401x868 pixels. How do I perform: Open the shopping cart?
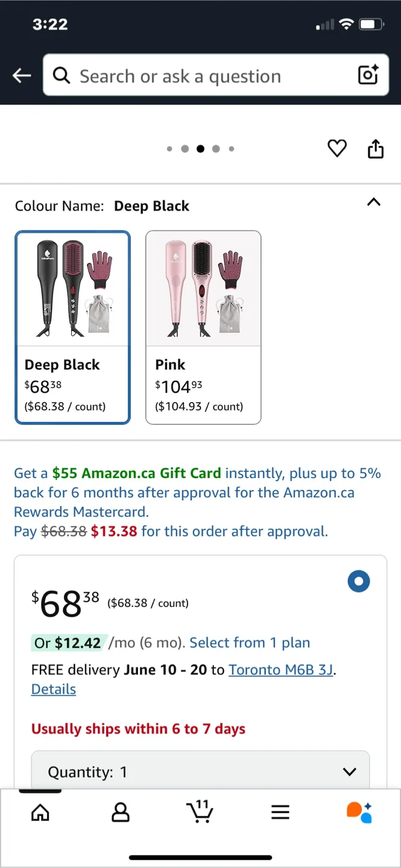[x=200, y=811]
